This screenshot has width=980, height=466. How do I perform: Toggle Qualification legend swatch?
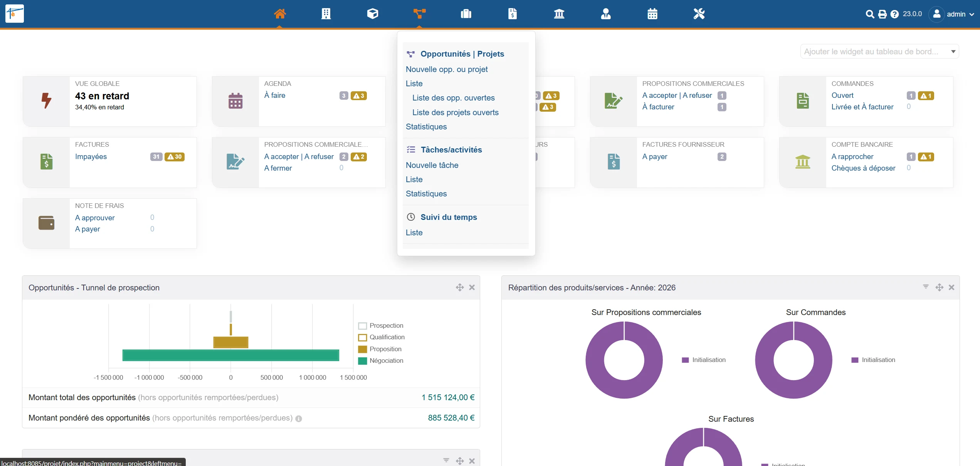(362, 338)
